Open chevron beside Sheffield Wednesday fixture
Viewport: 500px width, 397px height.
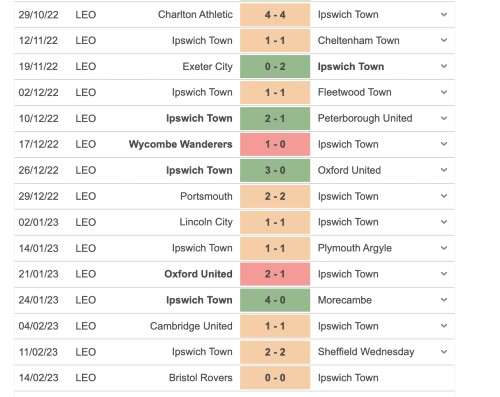click(444, 352)
